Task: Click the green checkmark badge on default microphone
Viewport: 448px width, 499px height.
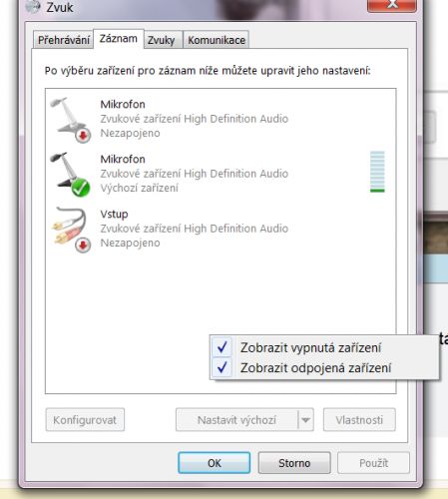Action: pyautogui.click(x=81, y=188)
